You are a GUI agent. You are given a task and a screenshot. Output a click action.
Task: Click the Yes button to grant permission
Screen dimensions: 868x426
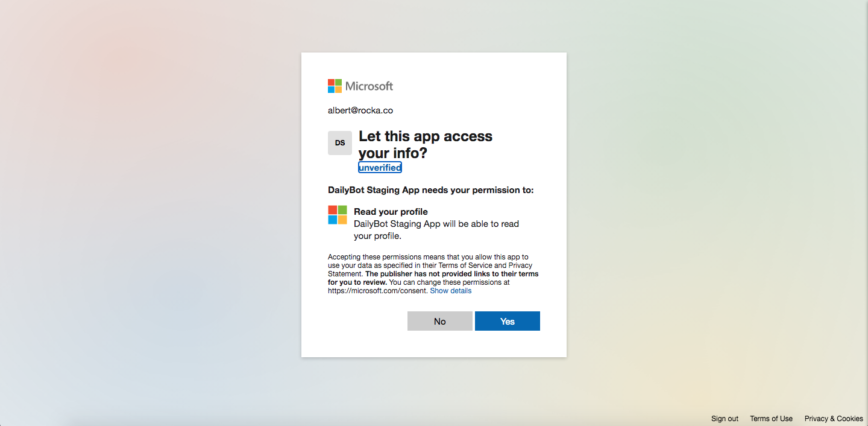point(508,321)
